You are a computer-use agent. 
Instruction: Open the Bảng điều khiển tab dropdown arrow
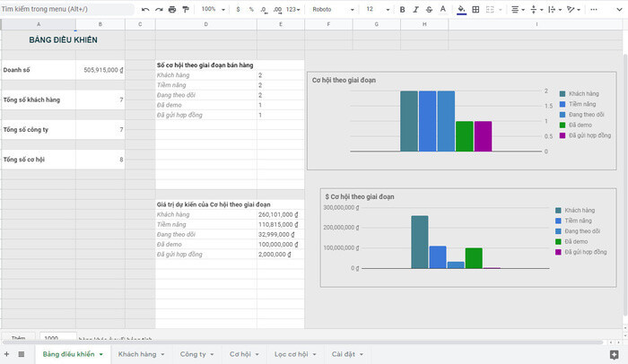100,354
